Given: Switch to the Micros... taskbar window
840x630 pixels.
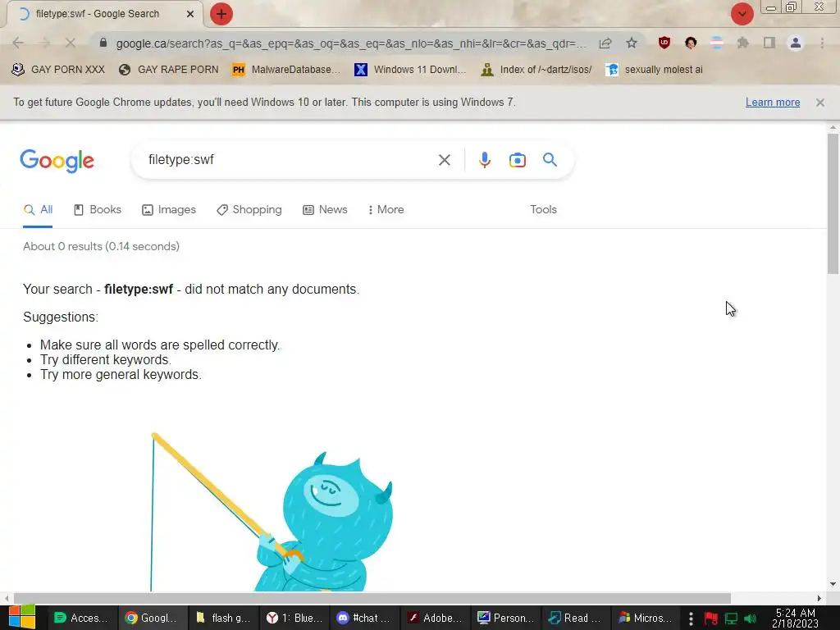Looking at the screenshot, I should [647, 618].
